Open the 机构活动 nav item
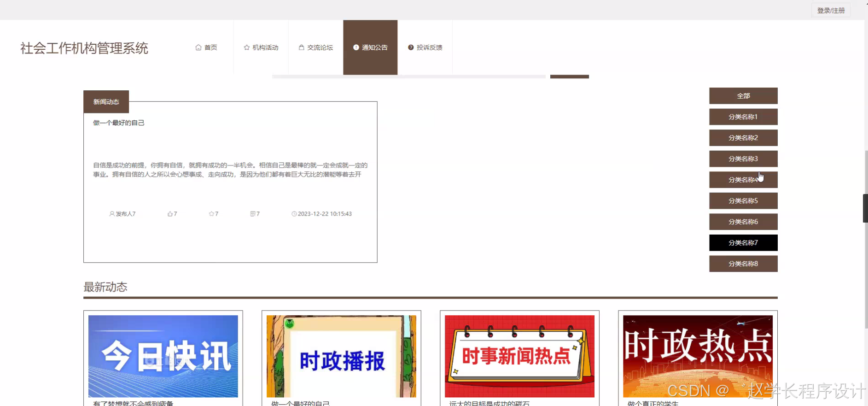This screenshot has height=406, width=868. tap(261, 47)
